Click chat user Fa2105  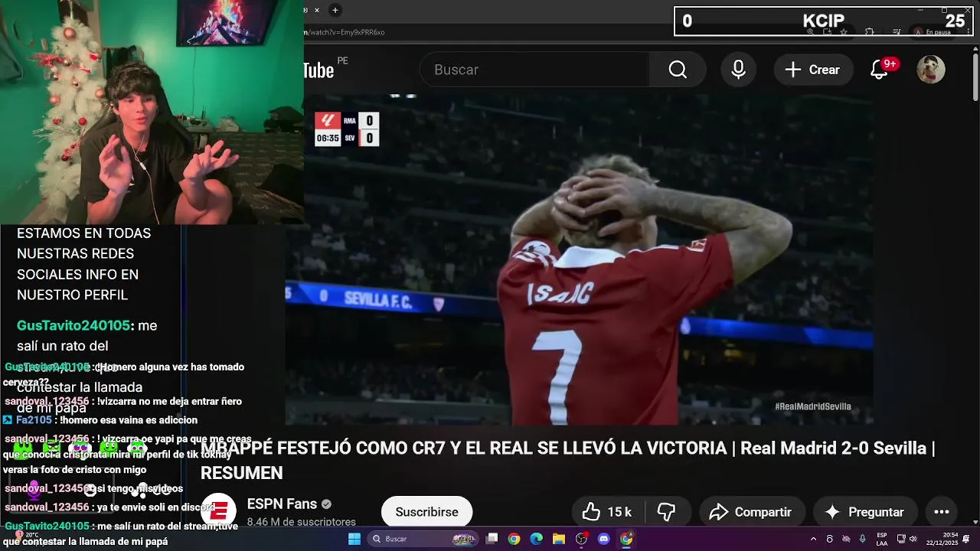point(34,420)
